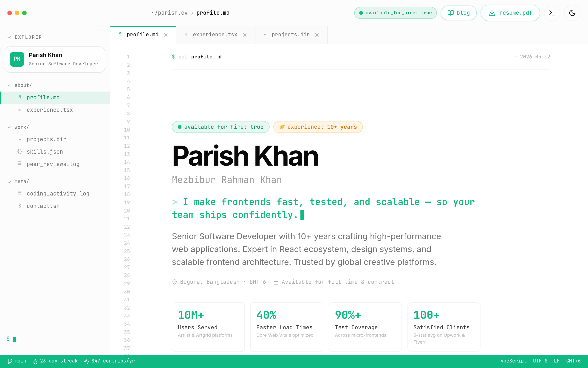Click the calendar icon near availability text
This screenshot has width=588, height=368.
(276, 282)
